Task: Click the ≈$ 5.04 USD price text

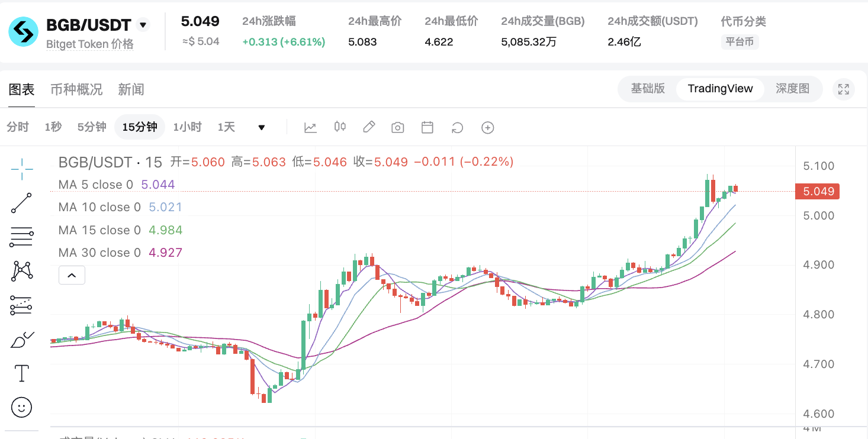Action: 201,41
